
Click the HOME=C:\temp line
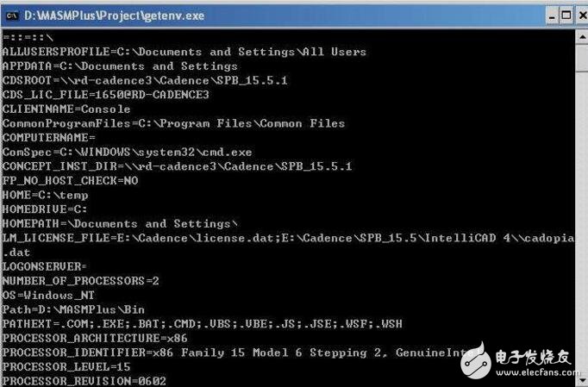tap(45, 195)
